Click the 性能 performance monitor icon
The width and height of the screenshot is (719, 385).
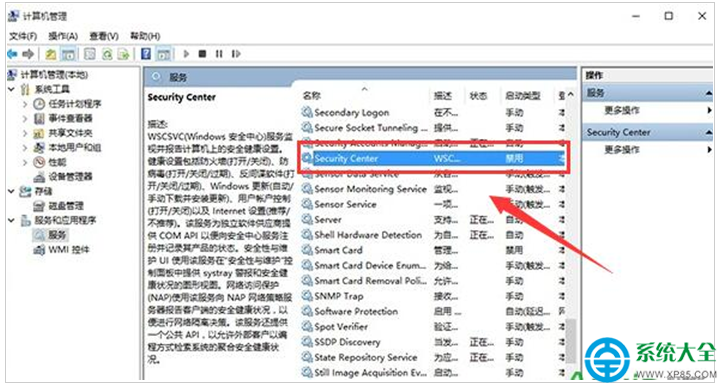(40, 162)
